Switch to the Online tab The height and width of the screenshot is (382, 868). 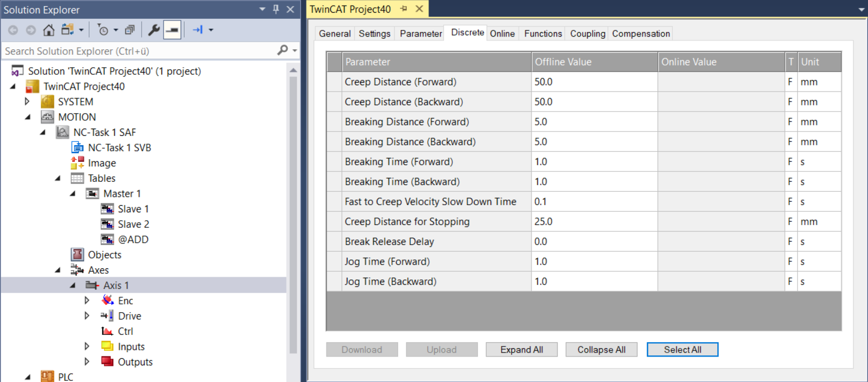coord(502,33)
